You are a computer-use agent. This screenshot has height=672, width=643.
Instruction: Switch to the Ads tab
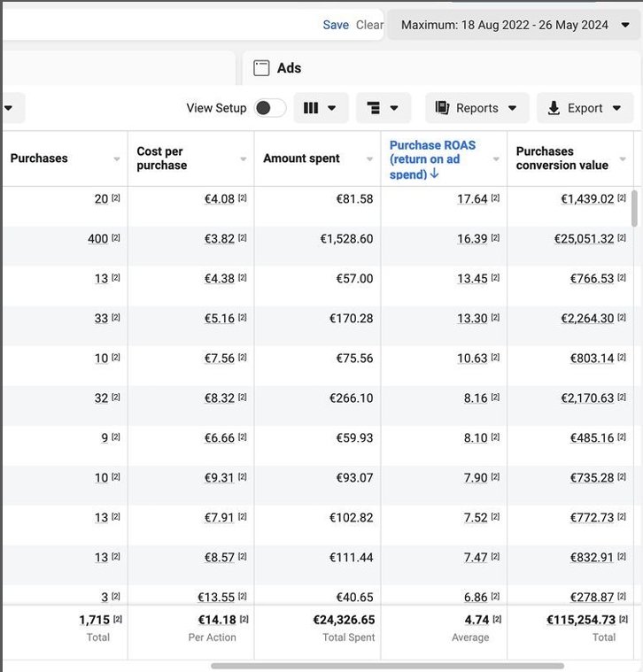click(289, 68)
